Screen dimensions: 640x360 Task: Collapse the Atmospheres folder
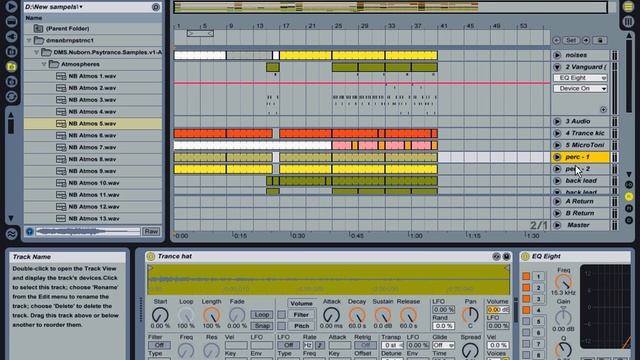coord(44,64)
